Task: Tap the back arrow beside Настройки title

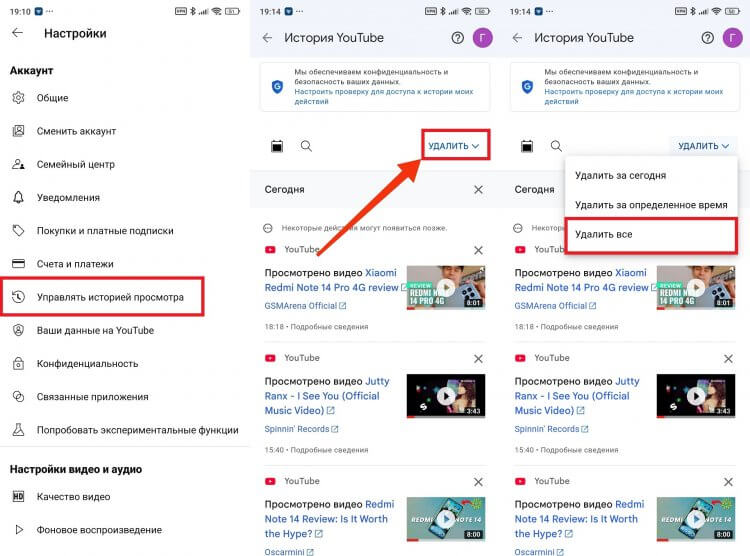Action: pos(17,33)
